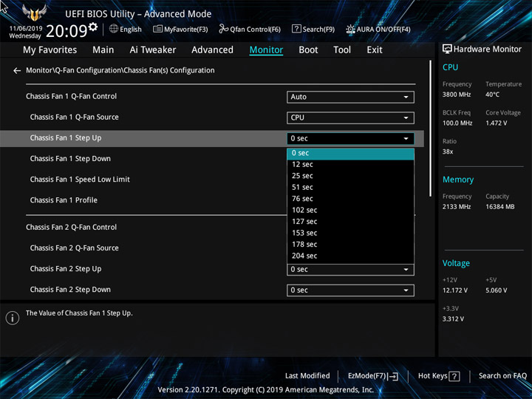Select 204 sec option
The height and width of the screenshot is (399, 532).
tap(350, 256)
